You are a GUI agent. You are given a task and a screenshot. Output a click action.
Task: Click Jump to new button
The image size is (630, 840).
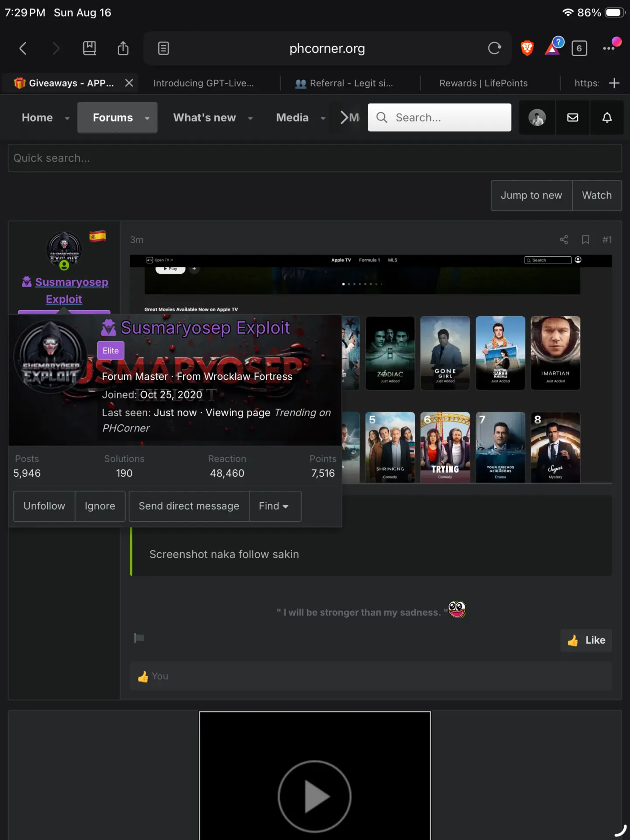point(532,196)
